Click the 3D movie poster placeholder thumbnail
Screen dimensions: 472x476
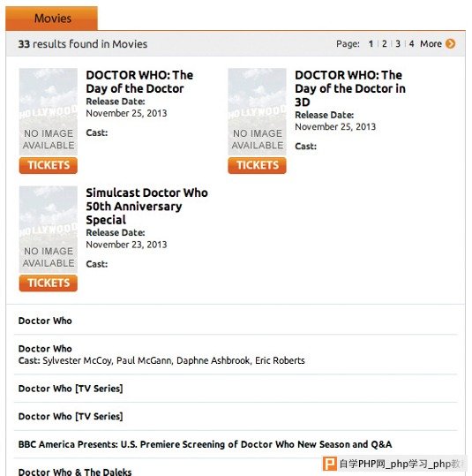coord(257,111)
